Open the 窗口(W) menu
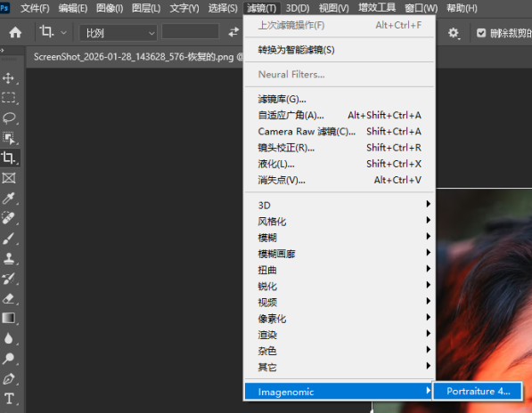Viewport: 532px width, 413px height. click(421, 8)
